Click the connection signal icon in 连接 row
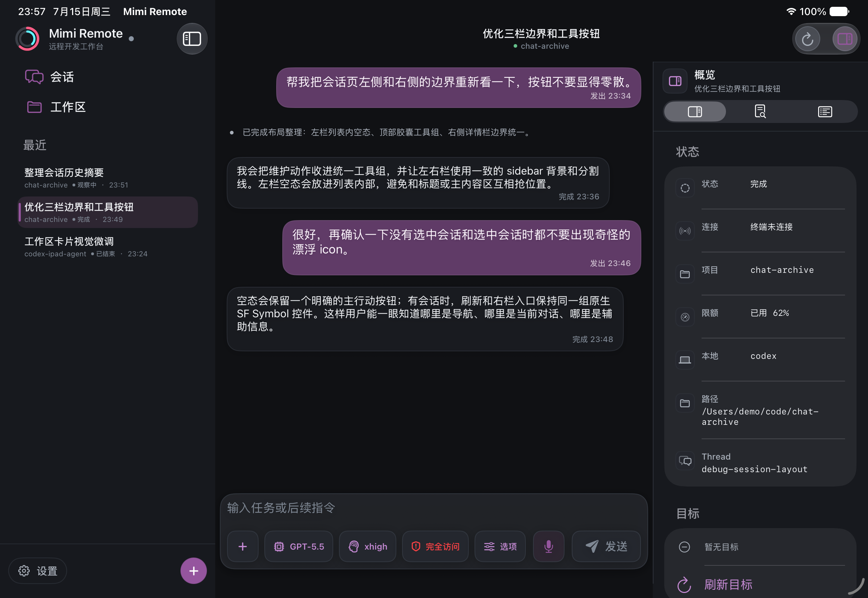 pos(685,231)
